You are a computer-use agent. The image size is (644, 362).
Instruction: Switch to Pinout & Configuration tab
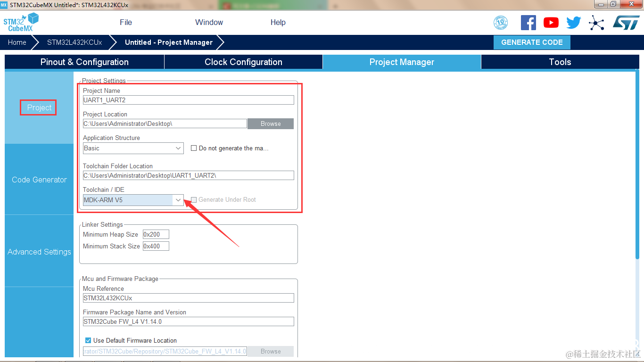coord(84,62)
